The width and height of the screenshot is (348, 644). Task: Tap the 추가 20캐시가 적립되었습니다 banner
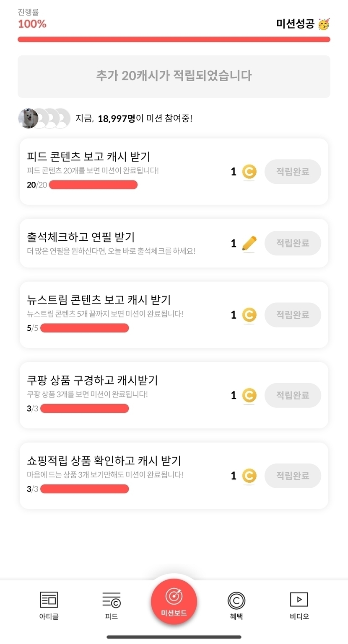tap(174, 76)
